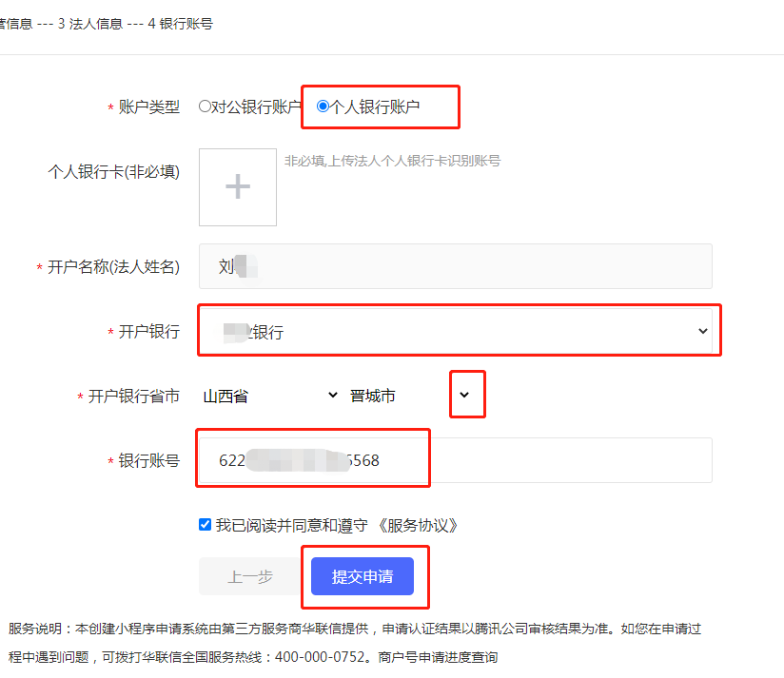The image size is (784, 678).
Task: Focus the 开户名称 legal person name field
Action: pyautogui.click(x=455, y=266)
